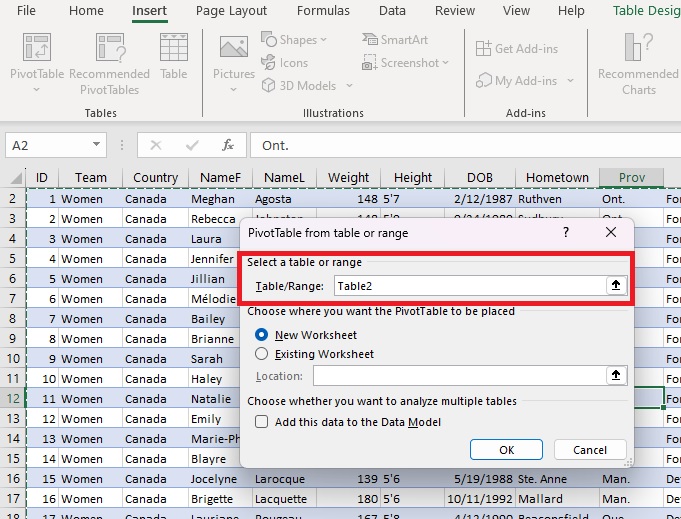Close the PivotTable dialog
Screen dimensions: 681x519
[x=611, y=232]
